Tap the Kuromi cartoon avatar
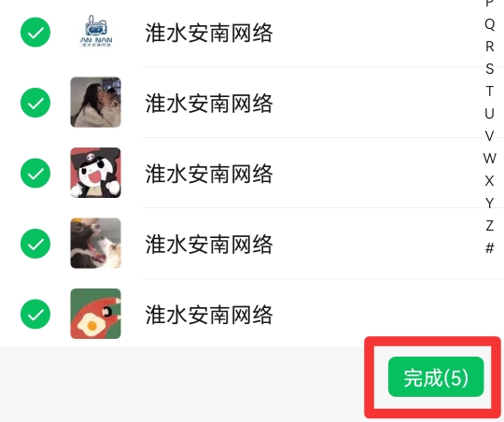Image resolution: width=504 pixels, height=422 pixels. 96,173
